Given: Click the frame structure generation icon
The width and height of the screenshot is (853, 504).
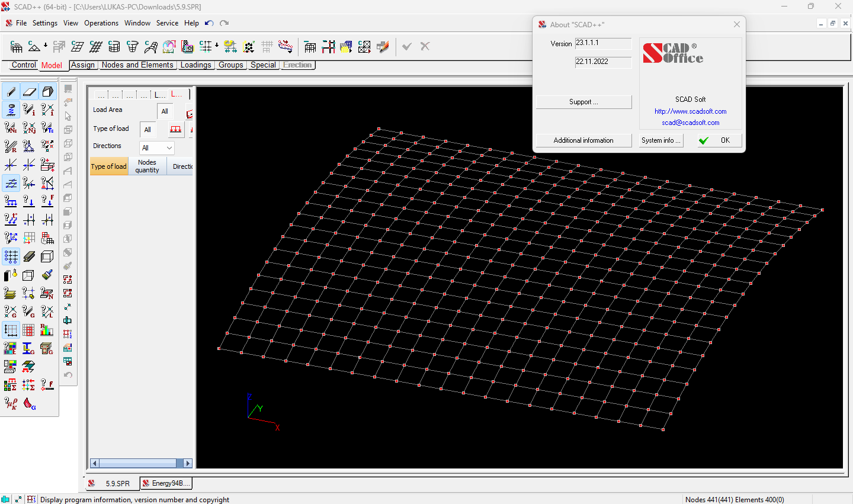Looking at the screenshot, I should pyautogui.click(x=17, y=47).
